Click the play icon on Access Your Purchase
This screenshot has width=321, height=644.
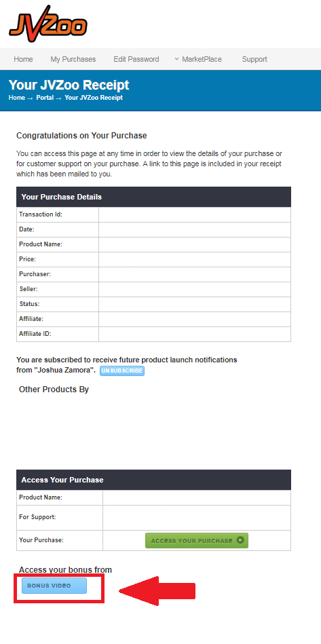240,540
